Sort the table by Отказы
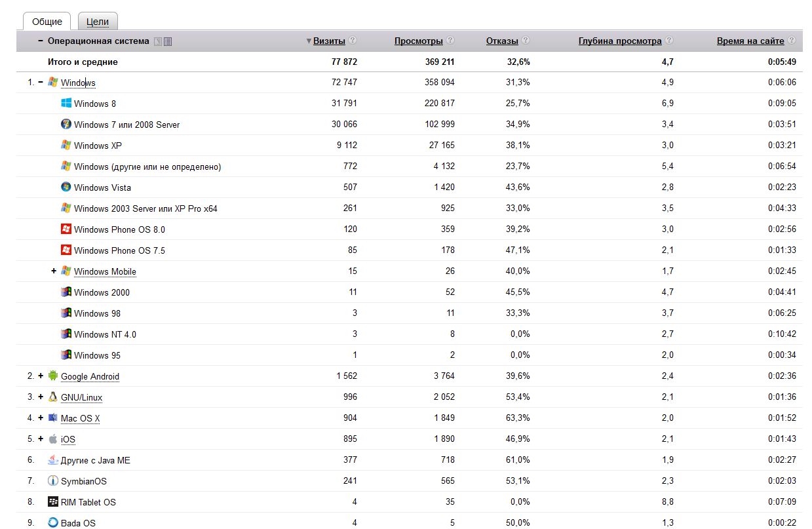 pos(502,41)
